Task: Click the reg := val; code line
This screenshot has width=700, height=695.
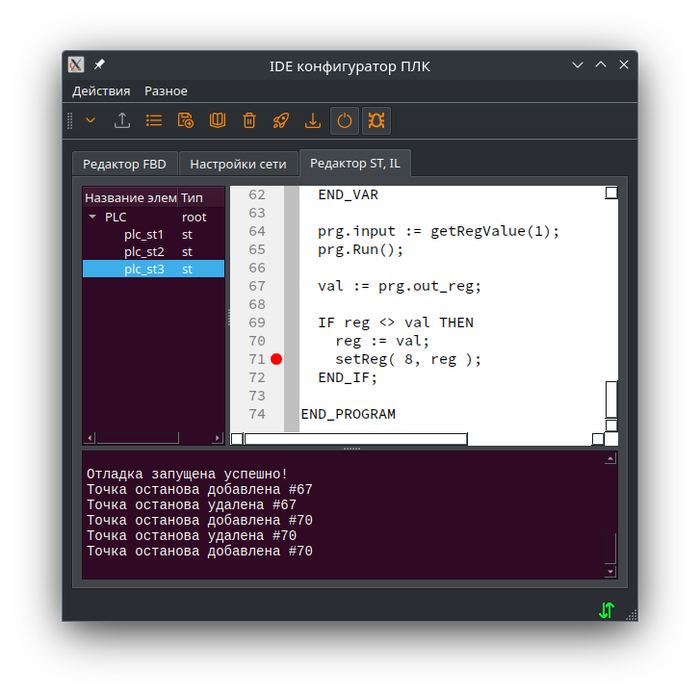Action: [x=382, y=341]
